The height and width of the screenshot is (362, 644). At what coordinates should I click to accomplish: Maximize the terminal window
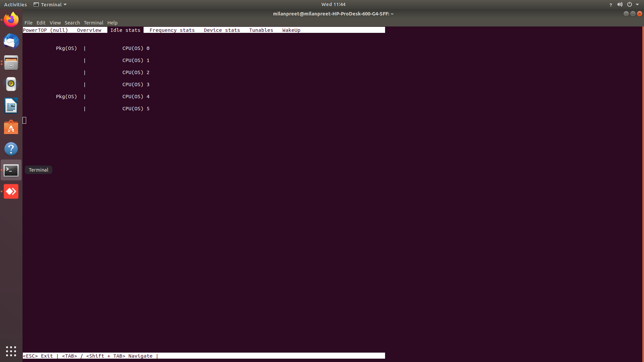(x=633, y=14)
